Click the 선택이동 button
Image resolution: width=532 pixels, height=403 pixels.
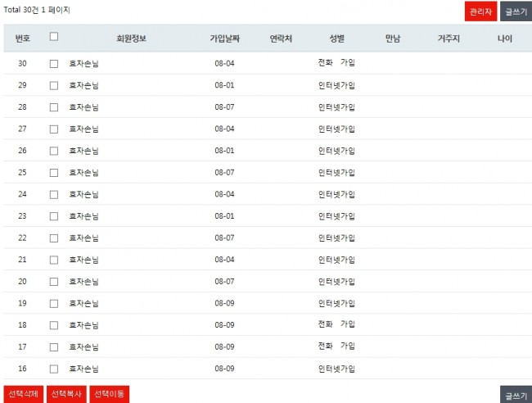click(109, 394)
